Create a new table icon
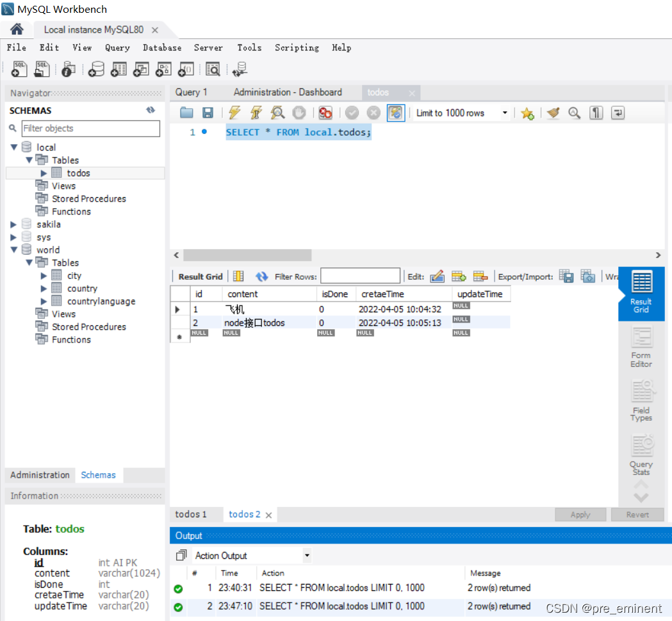This screenshot has width=672, height=621. point(119,69)
